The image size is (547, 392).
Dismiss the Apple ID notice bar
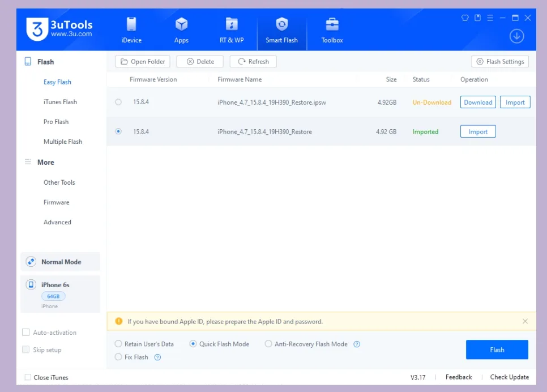coord(525,321)
